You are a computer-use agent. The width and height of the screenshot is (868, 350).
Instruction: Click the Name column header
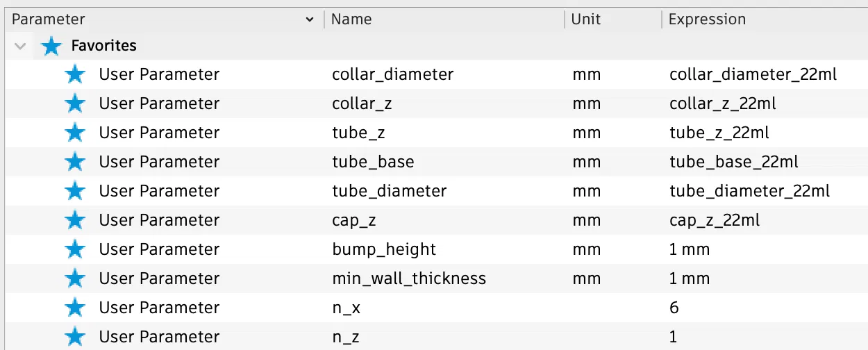[351, 19]
